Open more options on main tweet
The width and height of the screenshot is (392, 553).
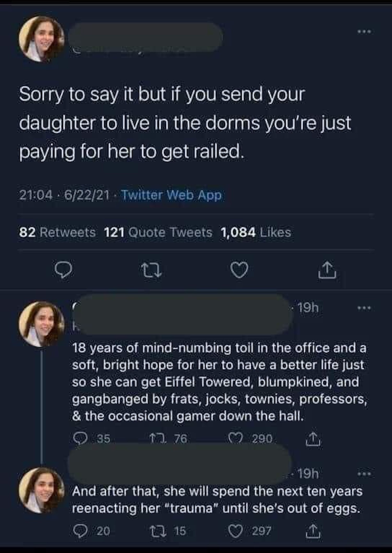tap(365, 32)
